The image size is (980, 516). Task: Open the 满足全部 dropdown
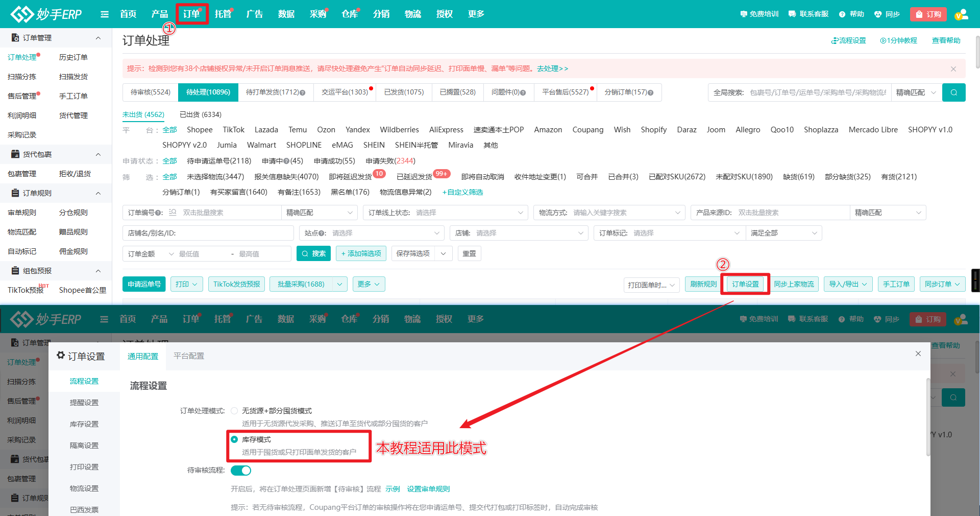click(783, 233)
